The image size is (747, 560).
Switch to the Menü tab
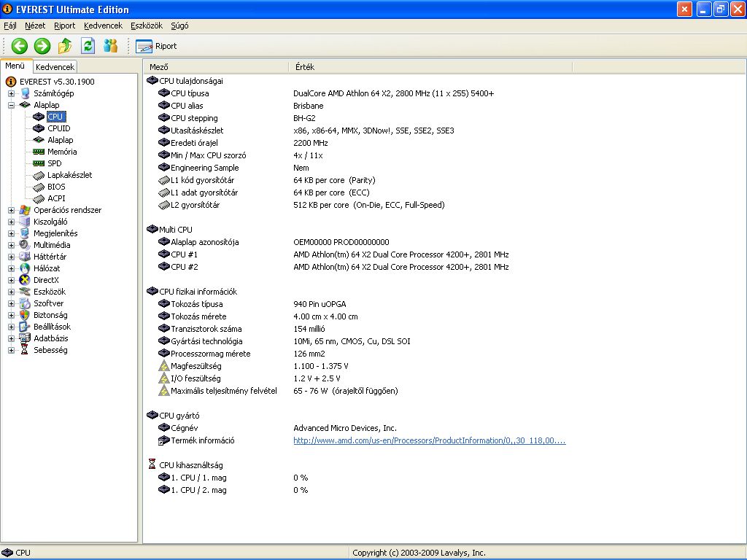(15, 66)
